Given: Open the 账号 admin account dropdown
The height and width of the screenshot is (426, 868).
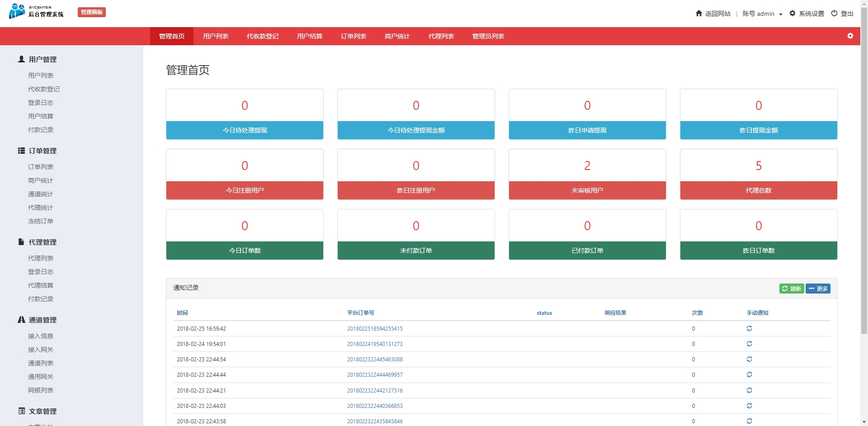Looking at the screenshot, I should tap(762, 14).
